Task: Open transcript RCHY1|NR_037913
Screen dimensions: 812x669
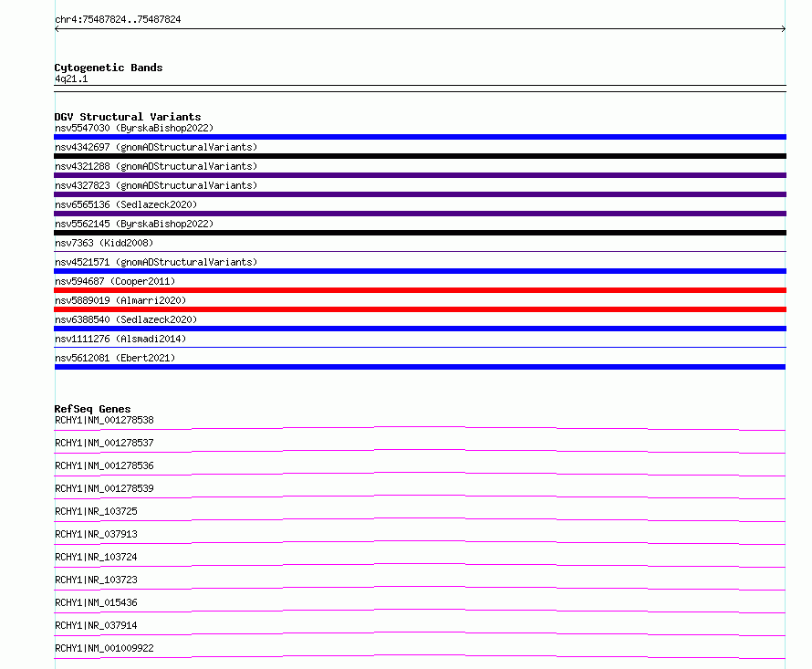Action: (96, 534)
